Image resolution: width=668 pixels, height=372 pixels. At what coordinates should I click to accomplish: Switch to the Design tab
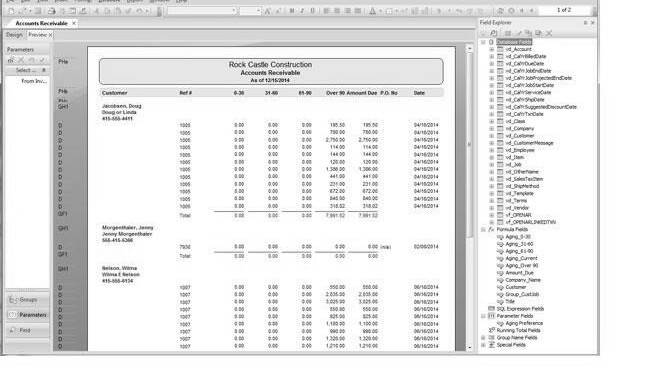tap(14, 35)
